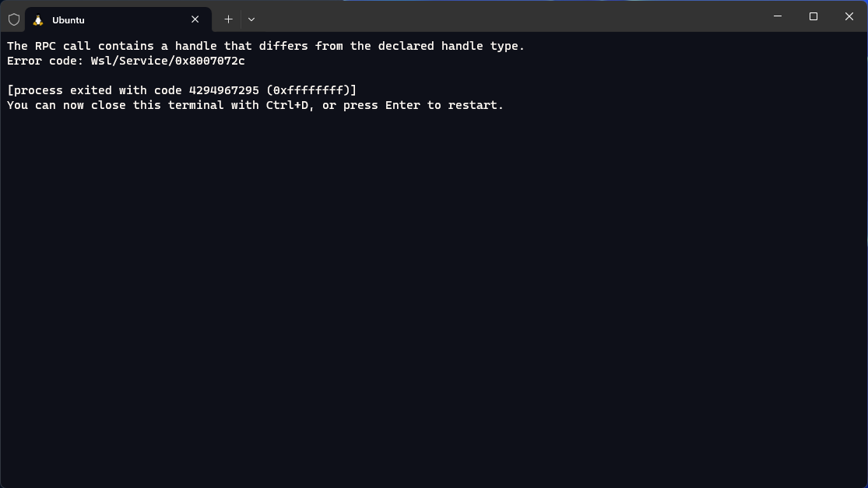
Task: Open the new tab dropdown chevron
Action: pos(251,19)
